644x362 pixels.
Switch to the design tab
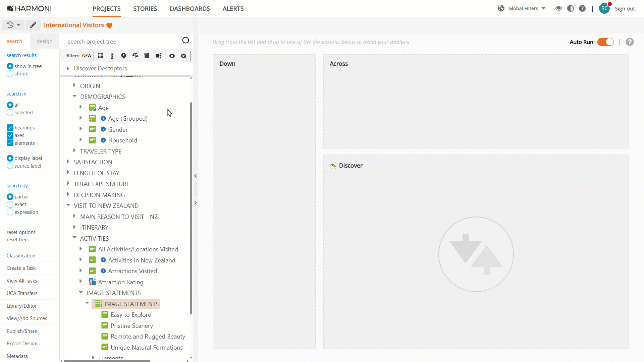point(44,41)
